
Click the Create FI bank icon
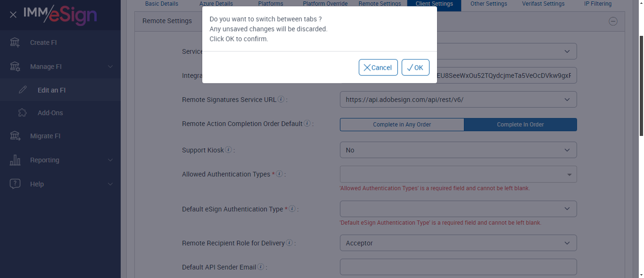[x=15, y=42]
